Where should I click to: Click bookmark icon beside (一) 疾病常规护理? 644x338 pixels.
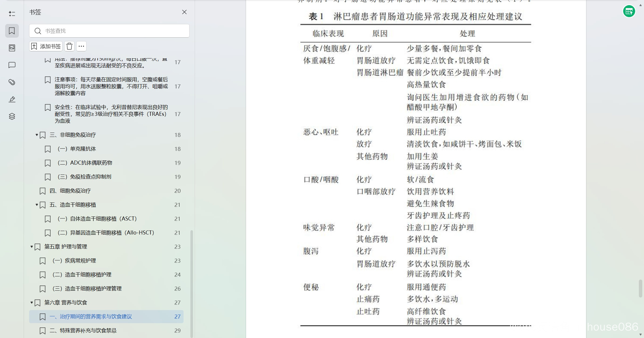[x=43, y=261]
